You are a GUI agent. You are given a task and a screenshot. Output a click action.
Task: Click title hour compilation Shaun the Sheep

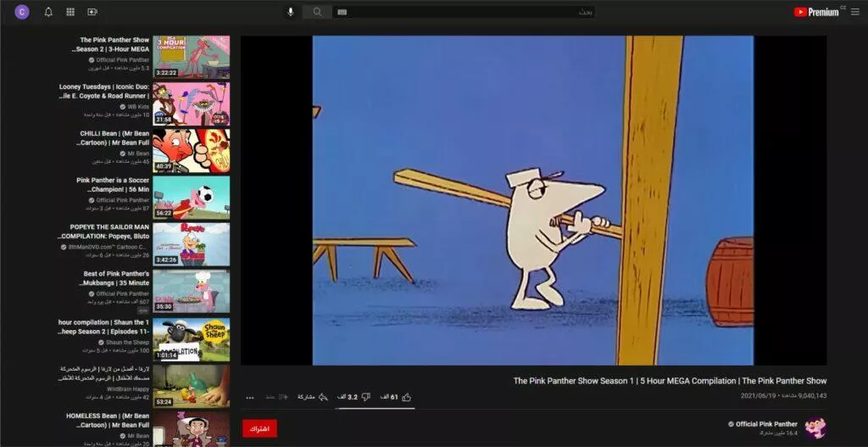[103, 327]
